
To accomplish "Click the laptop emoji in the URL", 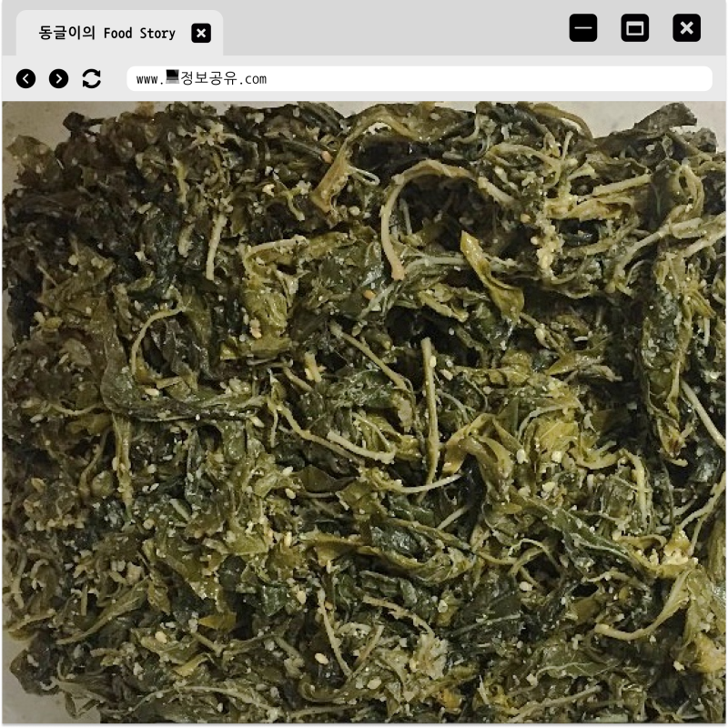I will (x=172, y=77).
